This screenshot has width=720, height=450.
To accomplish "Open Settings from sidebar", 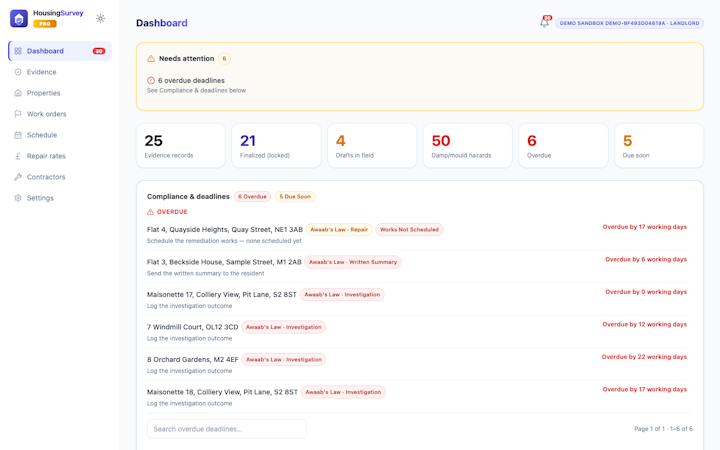I will click(x=60, y=198).
